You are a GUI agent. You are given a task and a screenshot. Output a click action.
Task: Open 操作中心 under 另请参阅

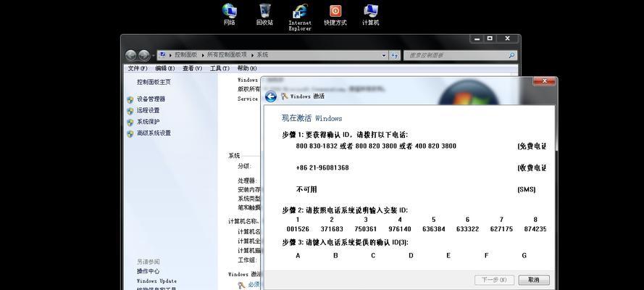[x=148, y=272]
